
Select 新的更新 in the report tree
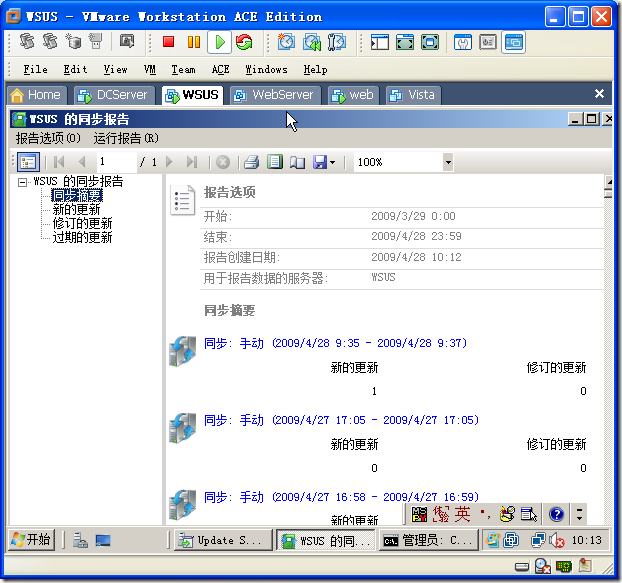pyautogui.click(x=77, y=209)
